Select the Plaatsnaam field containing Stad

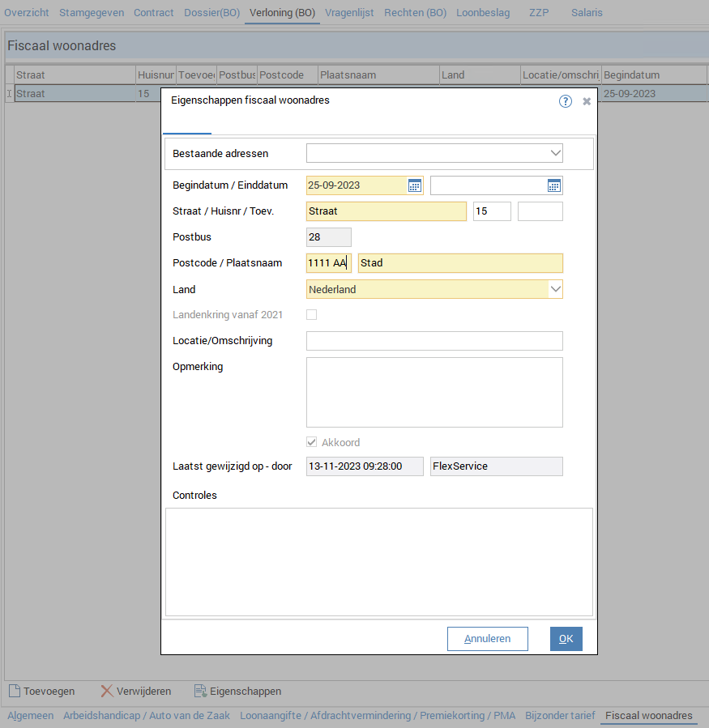(x=459, y=263)
